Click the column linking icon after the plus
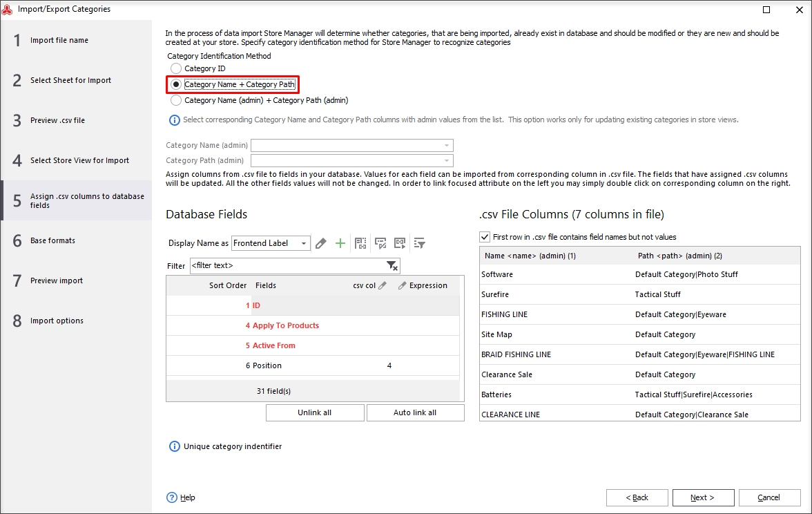 [360, 243]
